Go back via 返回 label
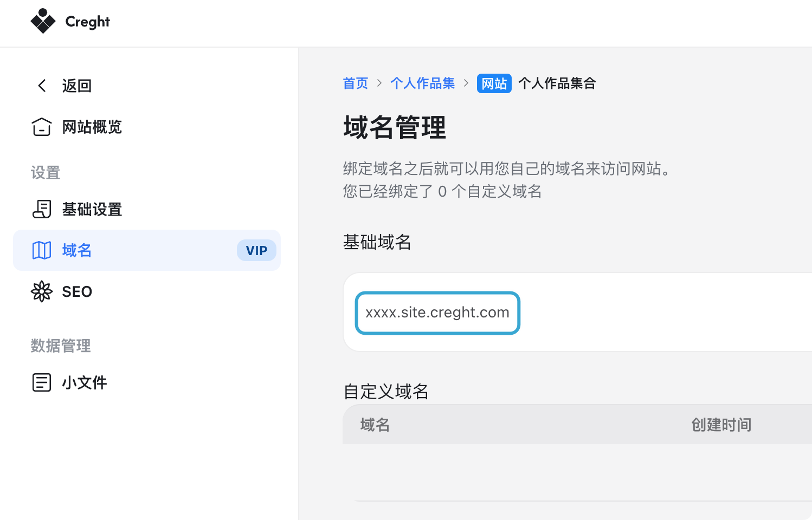This screenshot has width=812, height=520. (x=76, y=86)
